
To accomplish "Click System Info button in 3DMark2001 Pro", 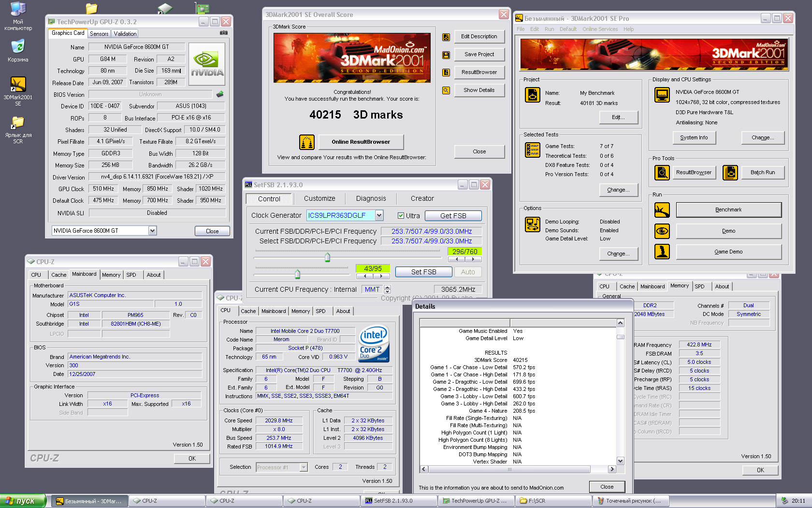I will tap(694, 138).
